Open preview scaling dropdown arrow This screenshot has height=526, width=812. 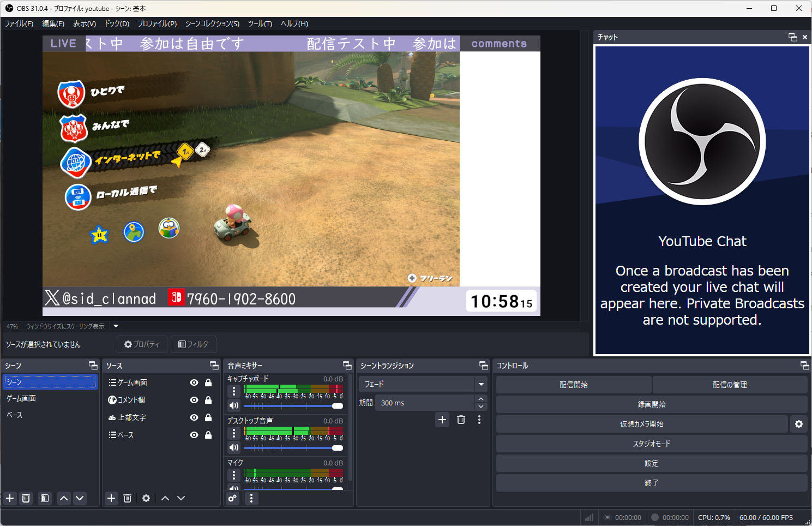pyautogui.click(x=116, y=326)
